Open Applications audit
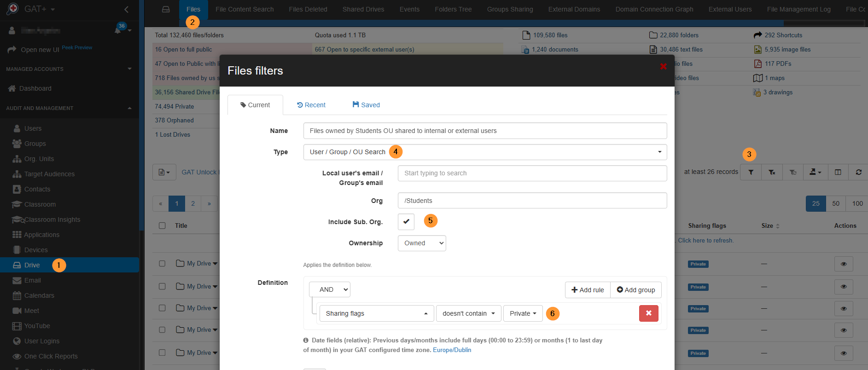Viewport: 868px width, 370px height. 41,235
